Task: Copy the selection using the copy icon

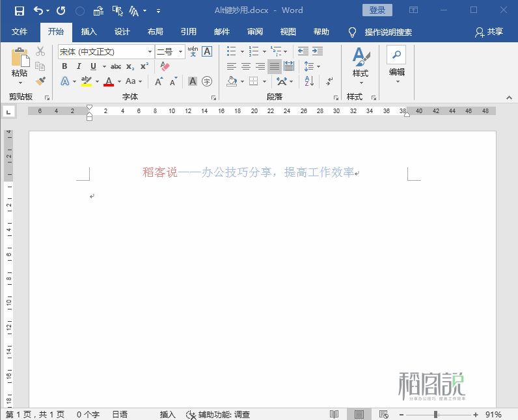Action: [40, 66]
